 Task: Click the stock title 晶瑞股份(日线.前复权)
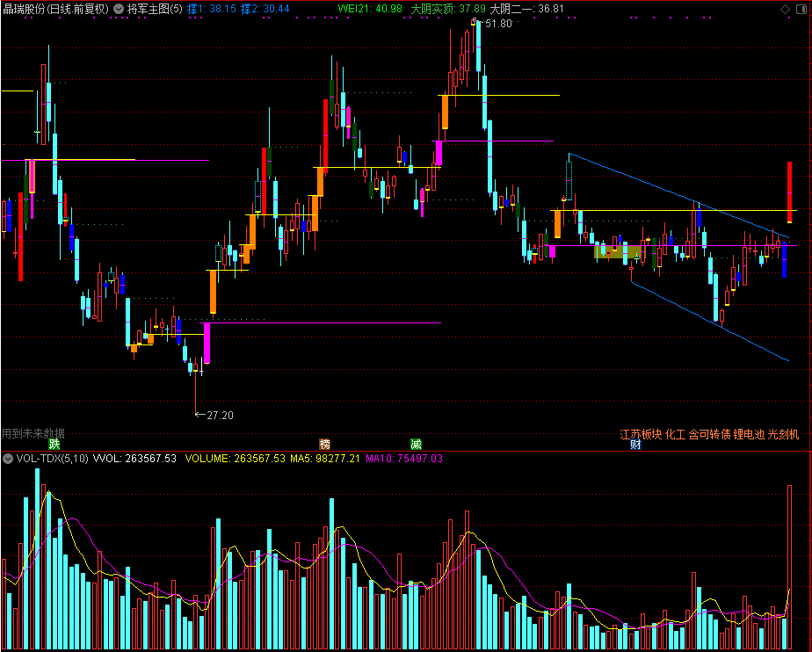tap(56, 9)
